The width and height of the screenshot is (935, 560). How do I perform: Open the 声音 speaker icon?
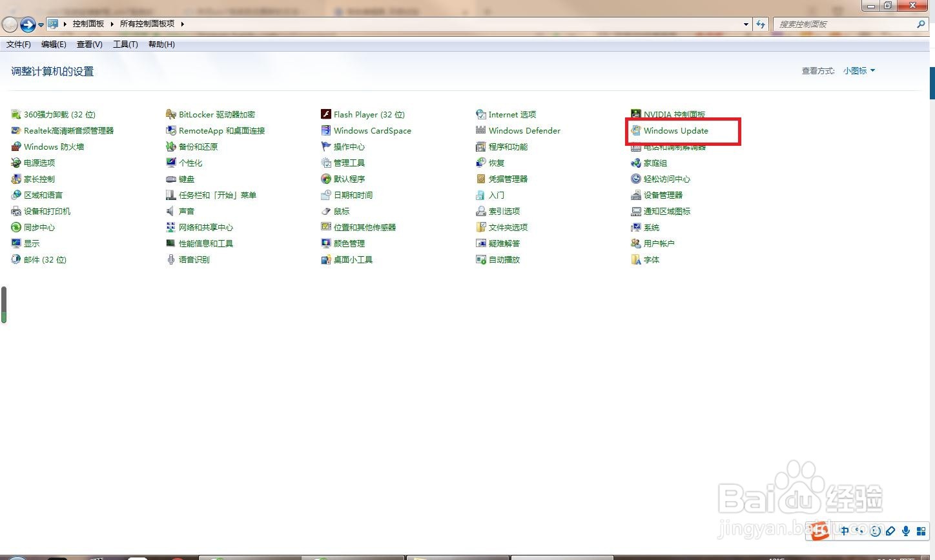click(x=171, y=211)
